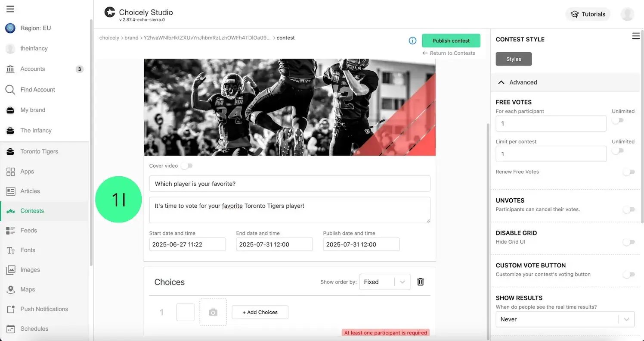This screenshot has height=341, width=644.
Task: Click the Contests crown icon
Action: pyautogui.click(x=11, y=211)
